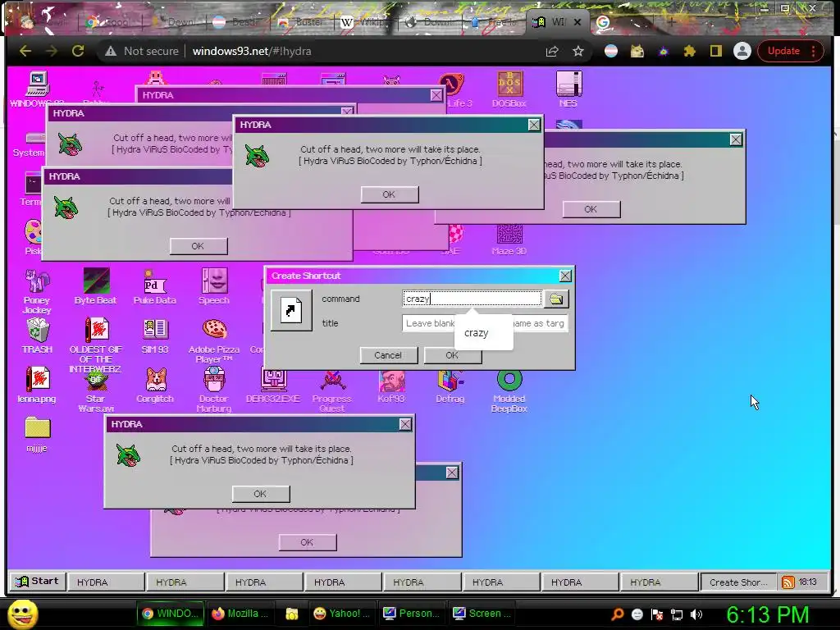Focus the command input field

pyautogui.click(x=472, y=299)
